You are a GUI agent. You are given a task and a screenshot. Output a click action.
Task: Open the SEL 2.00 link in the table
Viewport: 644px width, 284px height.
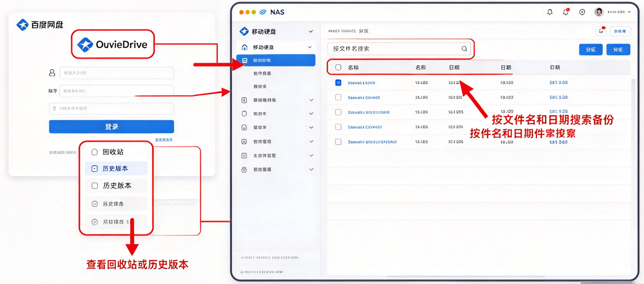click(558, 98)
